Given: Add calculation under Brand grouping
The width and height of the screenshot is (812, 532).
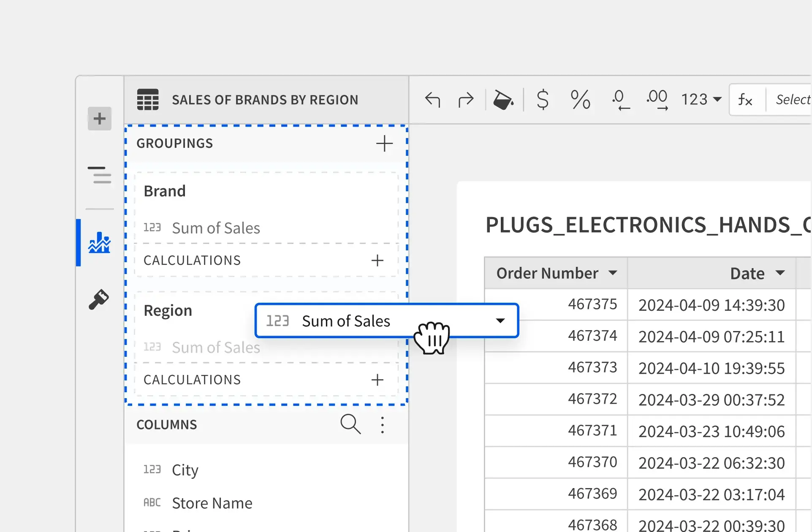Looking at the screenshot, I should [x=377, y=261].
